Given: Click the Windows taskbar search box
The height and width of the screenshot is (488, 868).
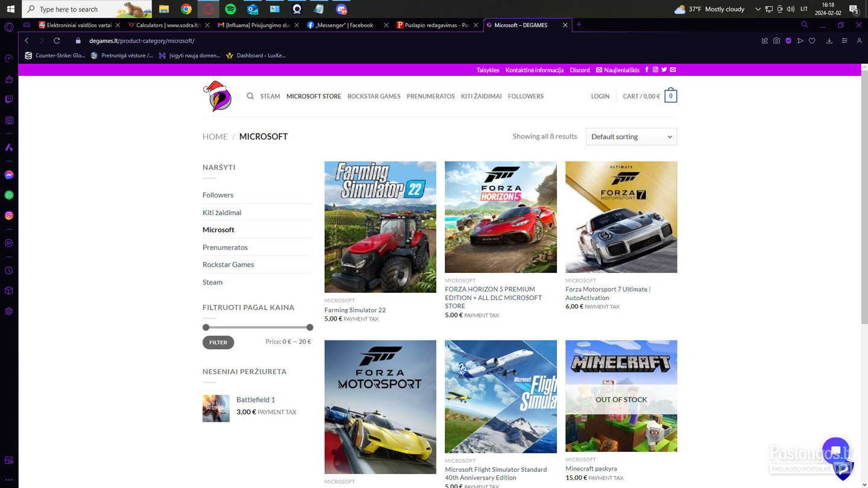Looking at the screenshot, I should click(87, 9).
